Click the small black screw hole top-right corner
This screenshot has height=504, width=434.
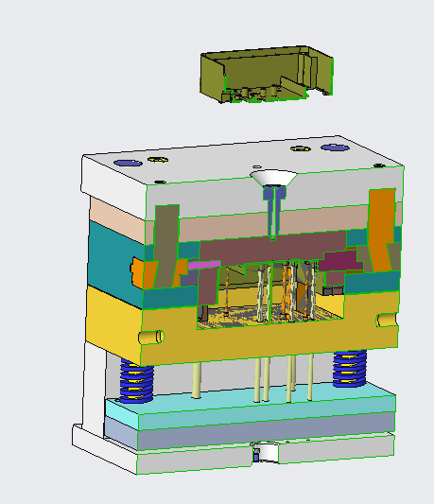(379, 165)
